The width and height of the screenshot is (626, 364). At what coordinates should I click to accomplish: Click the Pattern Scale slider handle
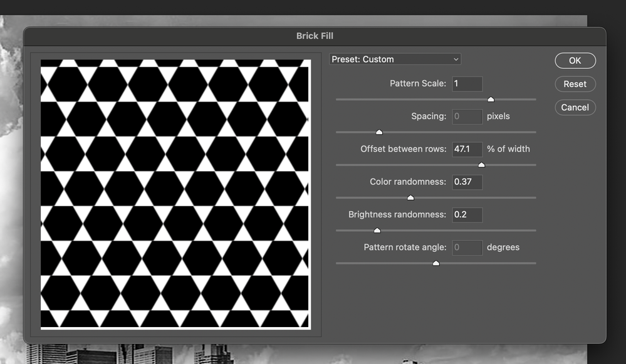[x=491, y=99]
